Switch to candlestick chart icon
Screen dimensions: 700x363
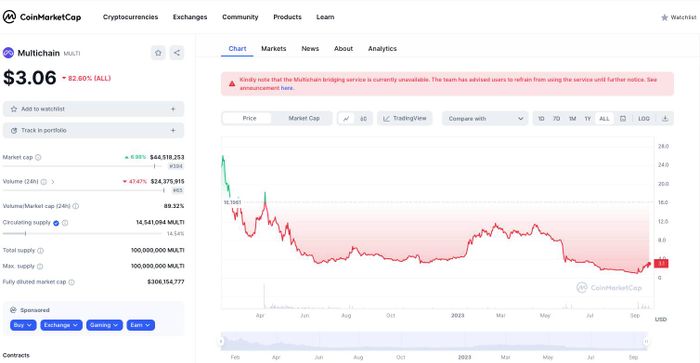(363, 118)
